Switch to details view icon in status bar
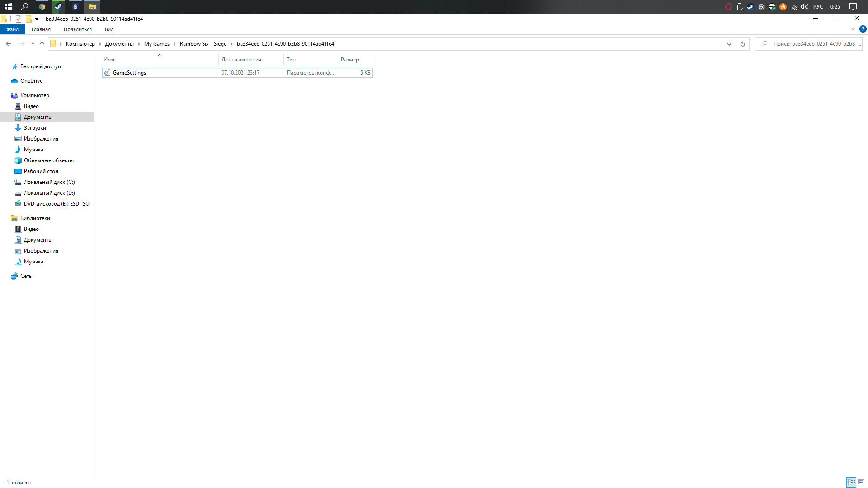 click(x=851, y=482)
